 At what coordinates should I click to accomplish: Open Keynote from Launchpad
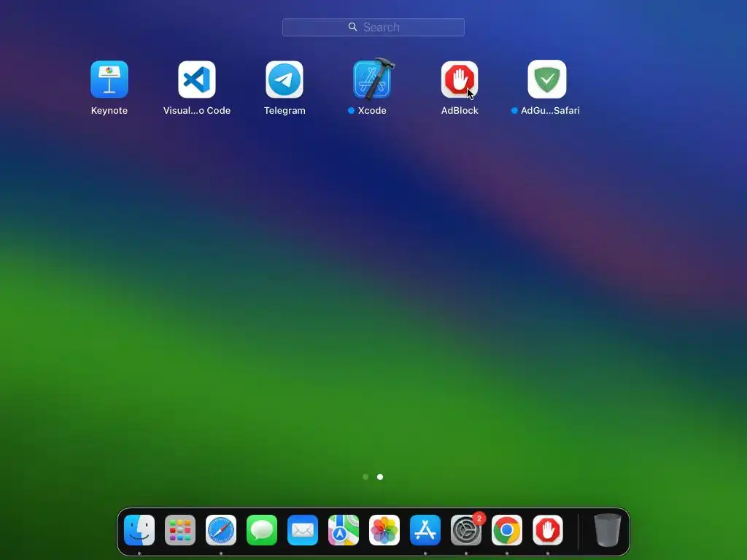pos(109,79)
